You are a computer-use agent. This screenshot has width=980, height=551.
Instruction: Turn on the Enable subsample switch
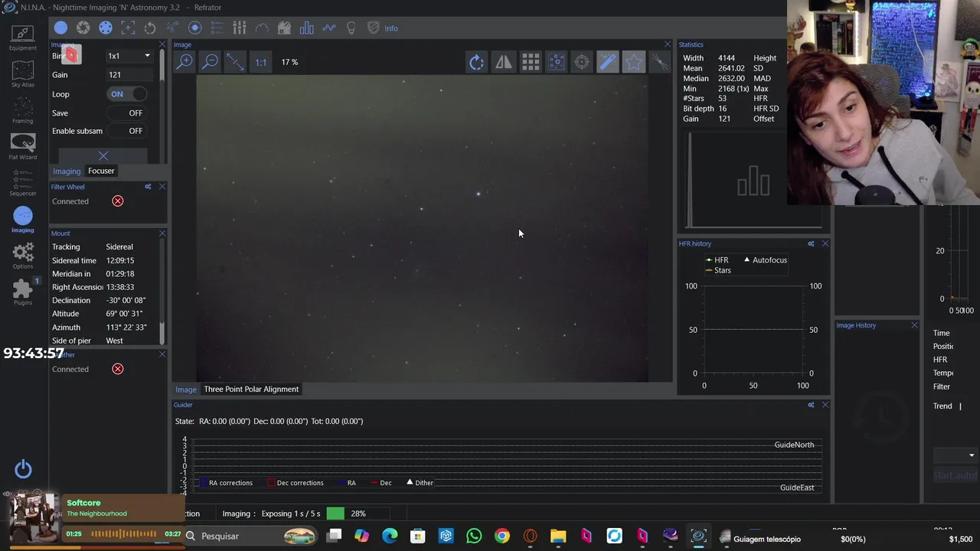(x=126, y=131)
